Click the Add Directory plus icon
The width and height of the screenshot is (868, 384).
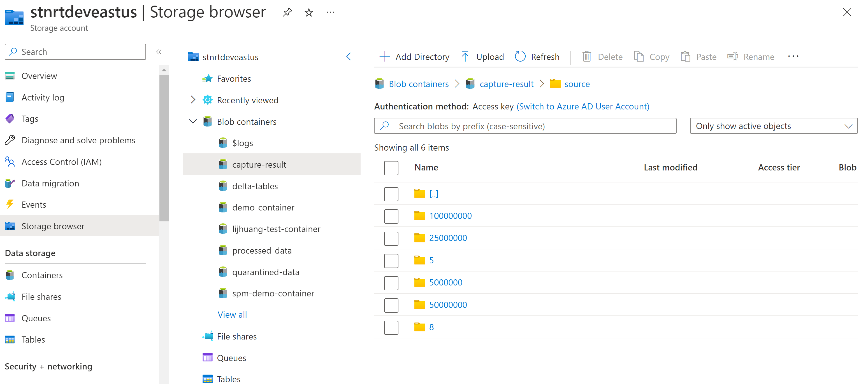pyautogui.click(x=384, y=57)
